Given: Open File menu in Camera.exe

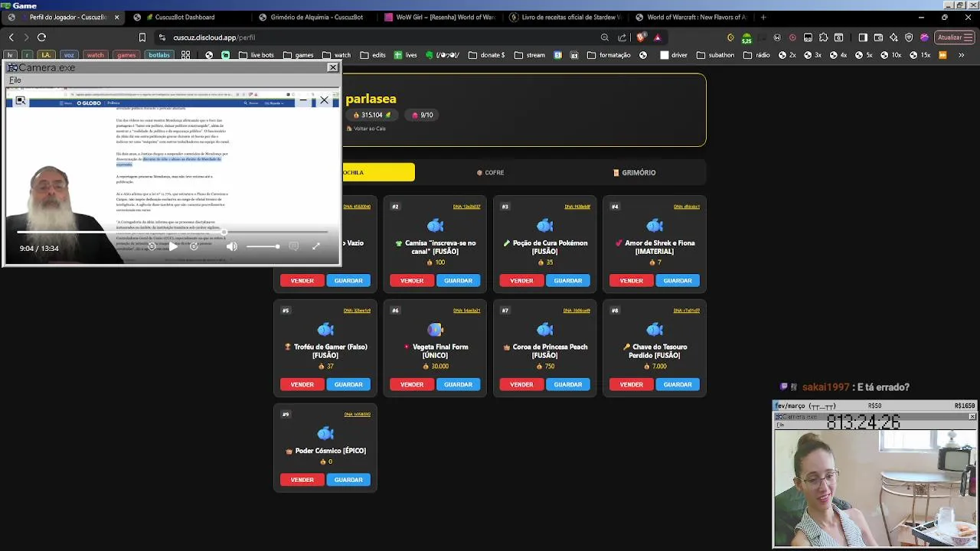Looking at the screenshot, I should point(15,80).
